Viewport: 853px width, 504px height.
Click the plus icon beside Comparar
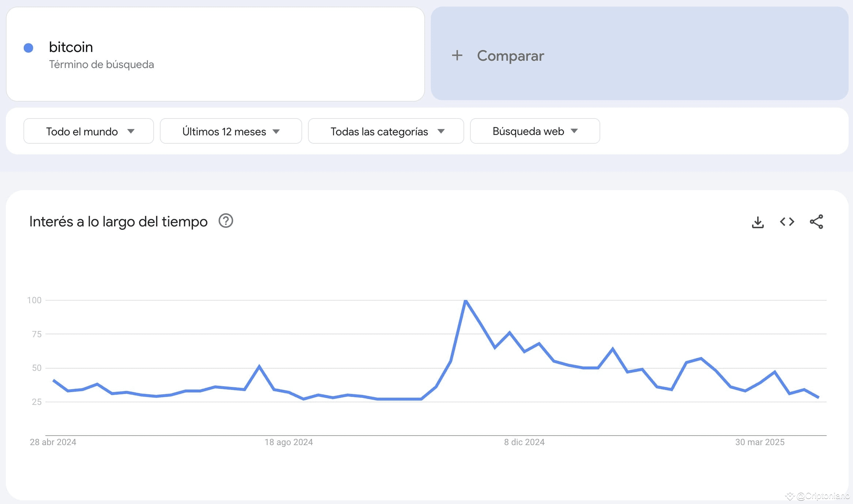click(457, 56)
